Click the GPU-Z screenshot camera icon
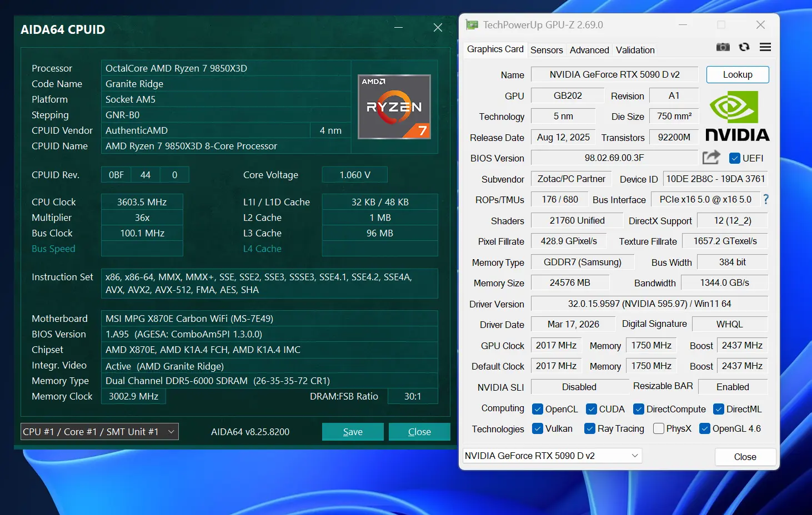Screen dimensions: 812x515 [x=723, y=47]
